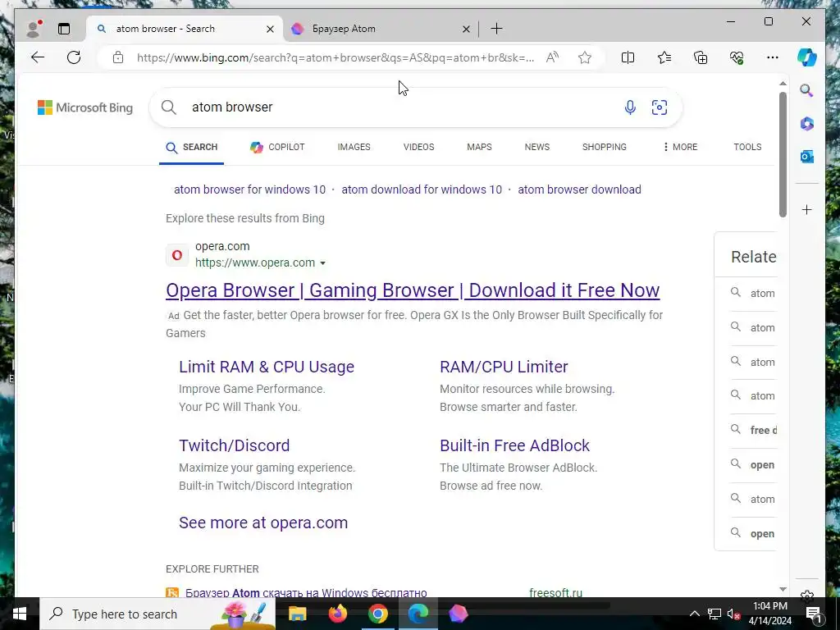This screenshot has width=840, height=630.
Task: Close the Браузер Atom tab
Action: pos(466,29)
